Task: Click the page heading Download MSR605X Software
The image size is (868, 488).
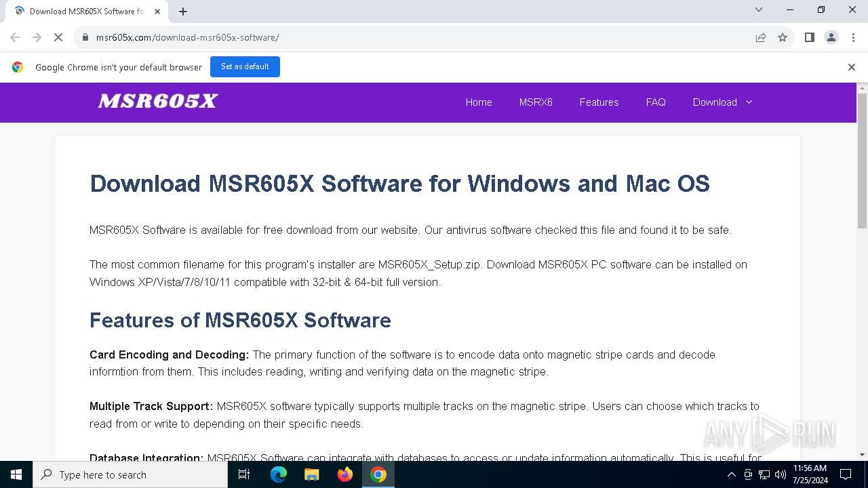Action: pyautogui.click(x=399, y=184)
